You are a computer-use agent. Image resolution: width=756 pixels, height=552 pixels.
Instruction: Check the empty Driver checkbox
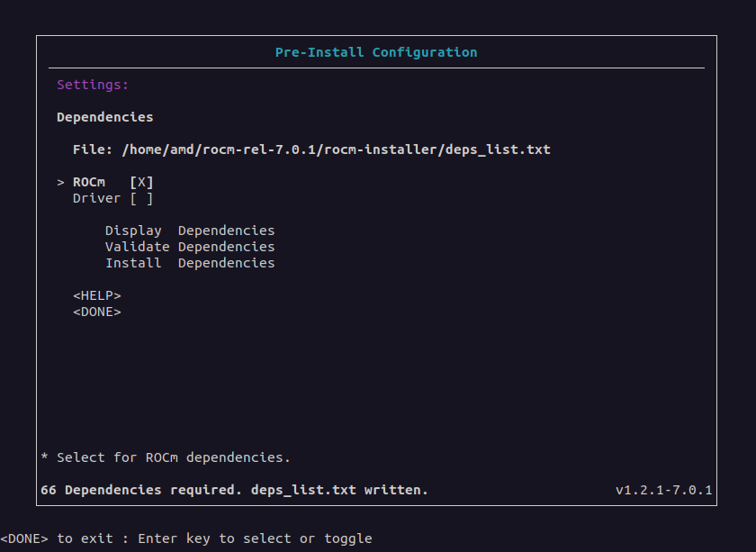coord(142,198)
